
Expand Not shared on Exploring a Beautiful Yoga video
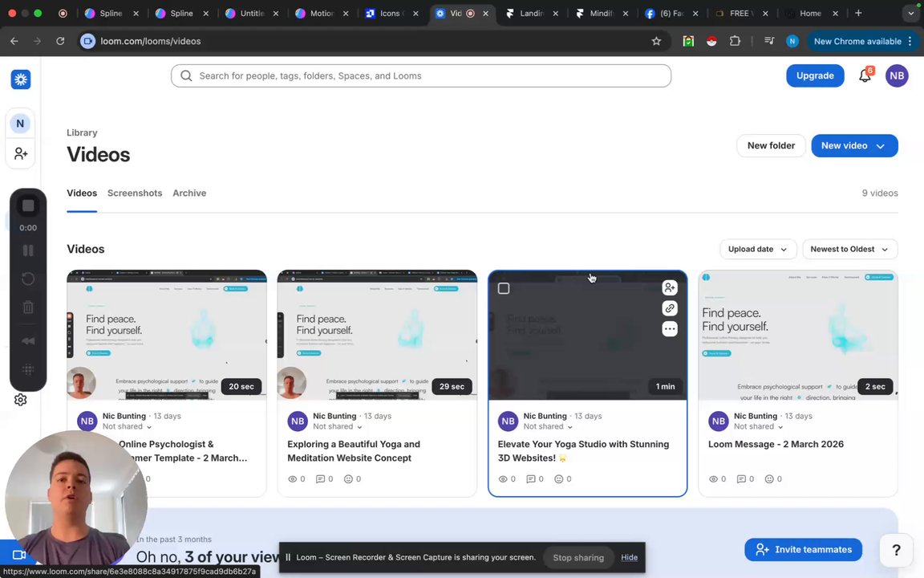coord(337,426)
